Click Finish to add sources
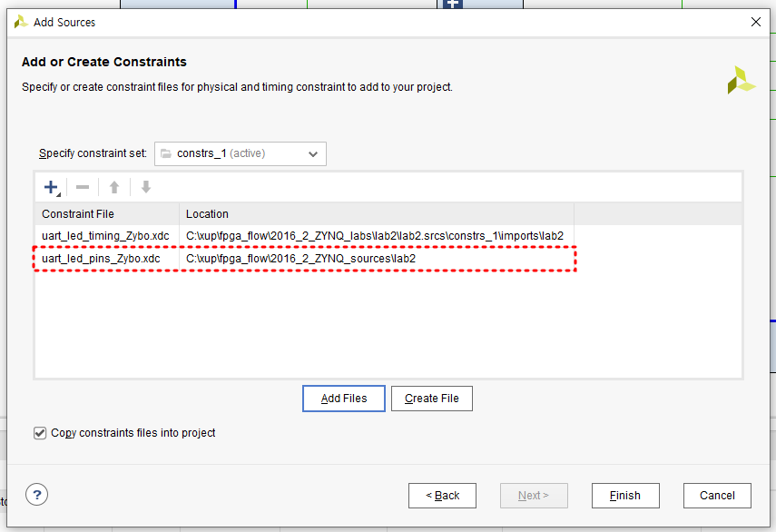The image size is (776, 532). [x=625, y=496]
